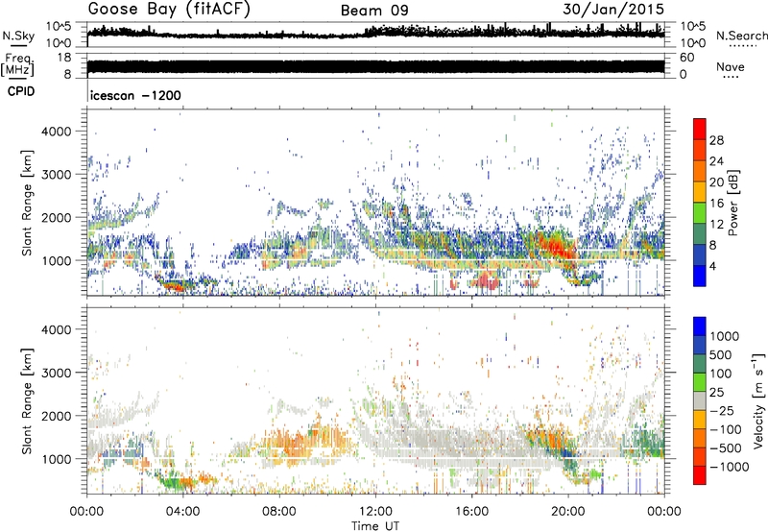Click the "N.Sky" legend label
This screenshot has height=532, width=768.
point(18,36)
